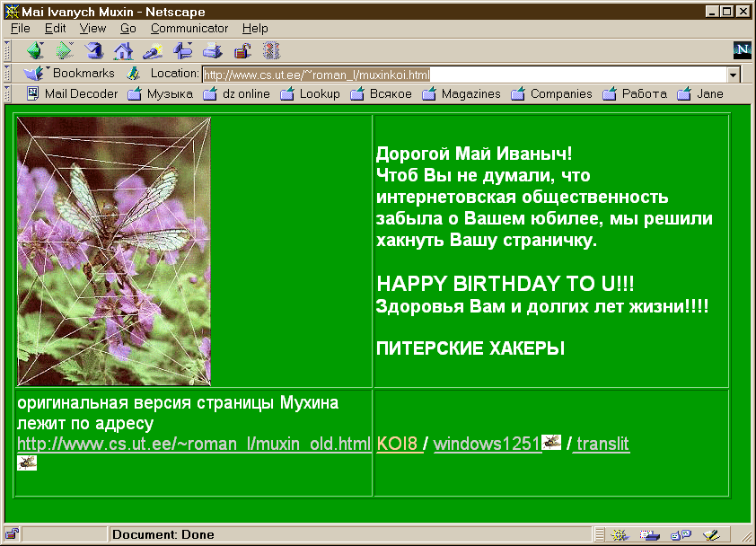
Task: Go forward with the Forward arrow icon
Action: pos(65,50)
